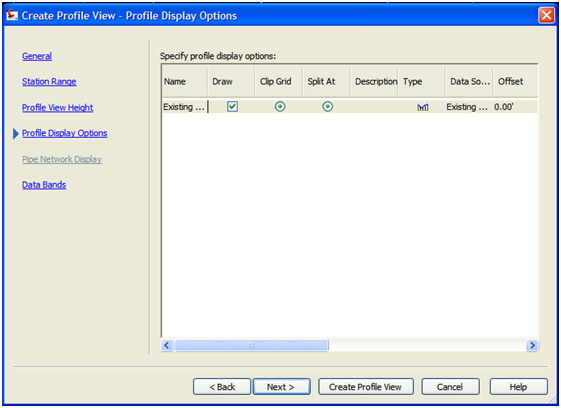Click the Create Profile View button
The height and width of the screenshot is (408, 561).
(366, 387)
